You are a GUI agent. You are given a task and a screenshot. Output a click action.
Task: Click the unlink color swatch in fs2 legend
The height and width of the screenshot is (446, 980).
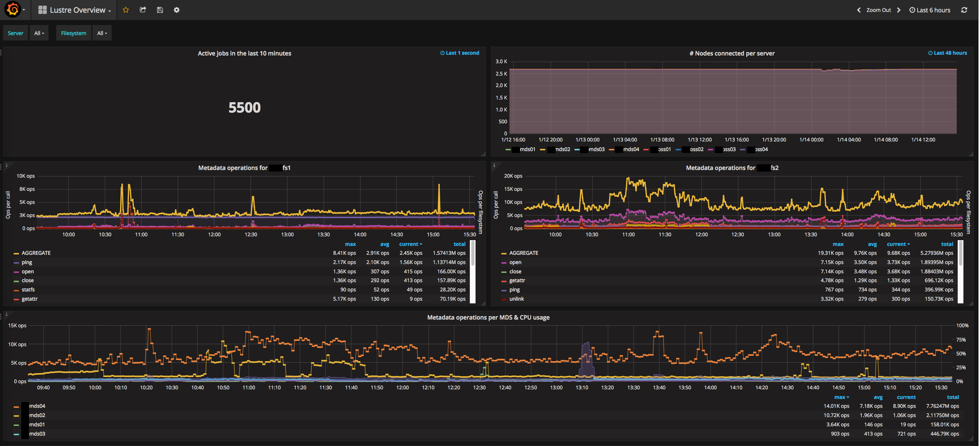504,300
